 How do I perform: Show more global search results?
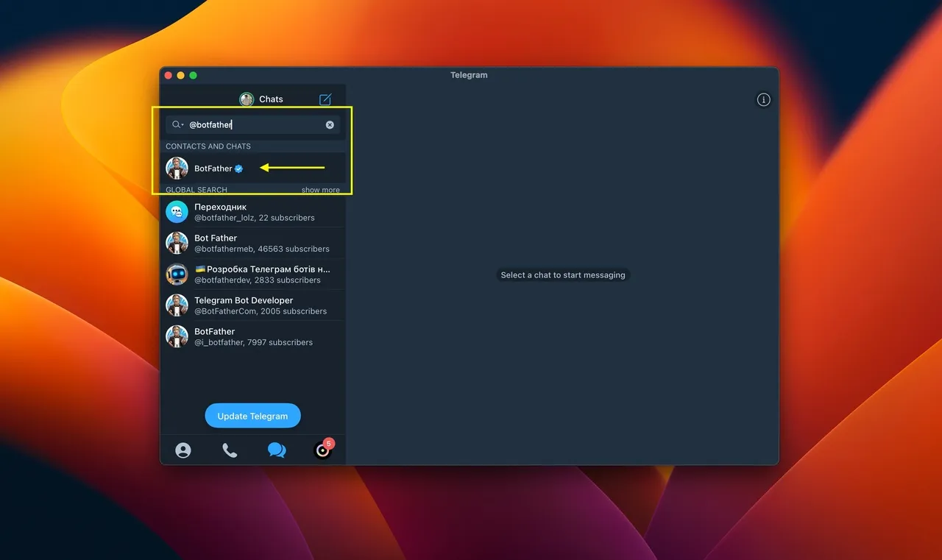(321, 190)
